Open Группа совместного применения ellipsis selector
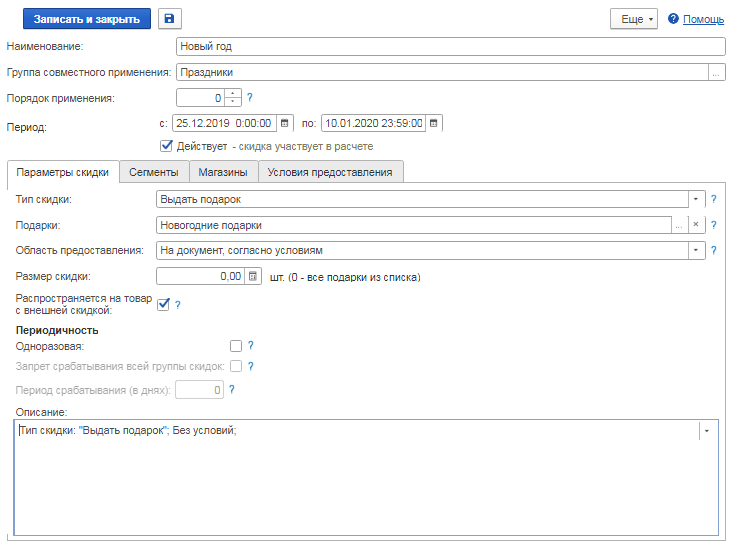730x547 pixels. (716, 73)
